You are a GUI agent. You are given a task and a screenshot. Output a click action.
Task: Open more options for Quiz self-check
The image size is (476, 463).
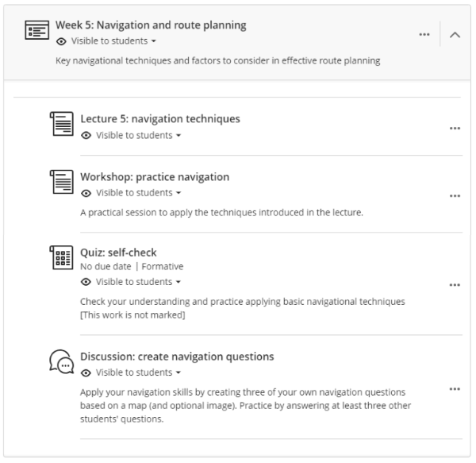point(455,284)
